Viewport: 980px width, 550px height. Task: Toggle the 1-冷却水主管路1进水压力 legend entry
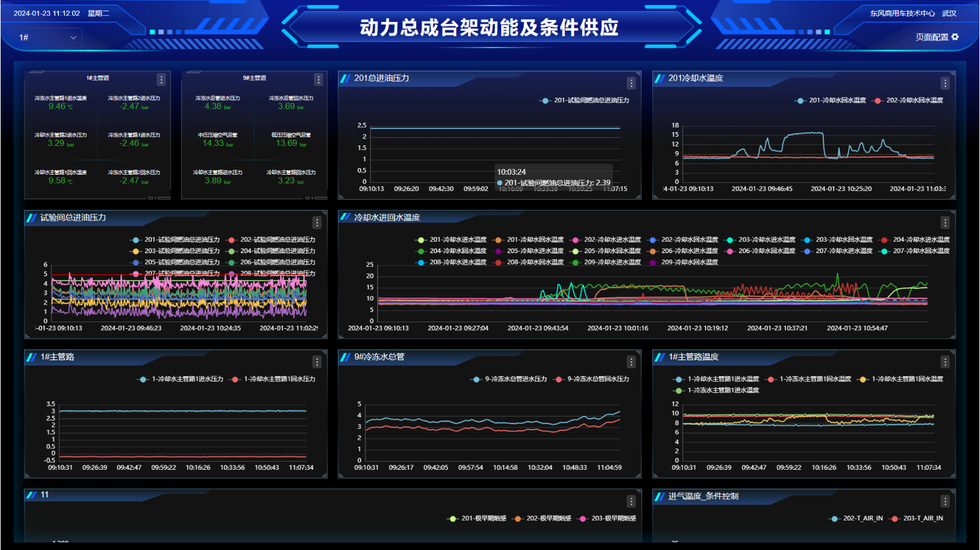coord(180,379)
